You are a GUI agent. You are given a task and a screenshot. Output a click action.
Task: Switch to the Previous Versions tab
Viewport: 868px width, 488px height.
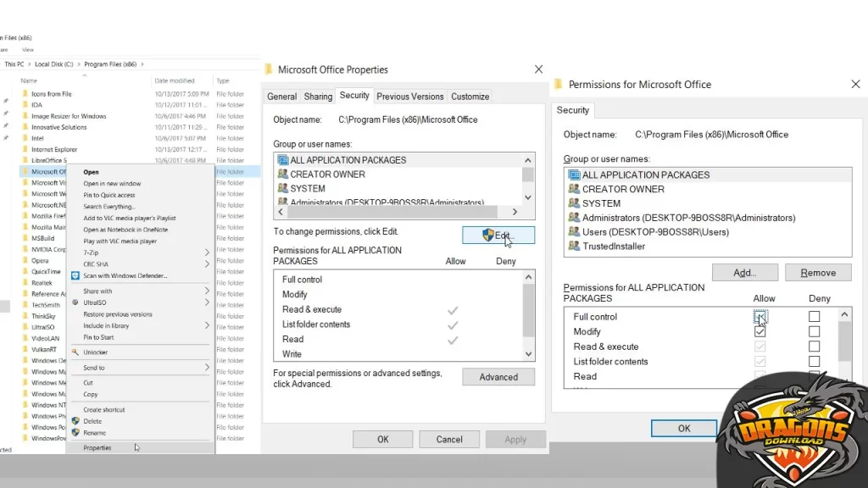tap(410, 97)
